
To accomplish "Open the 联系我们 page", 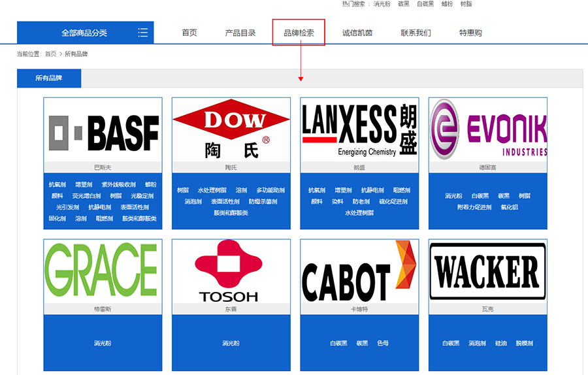I will (416, 33).
